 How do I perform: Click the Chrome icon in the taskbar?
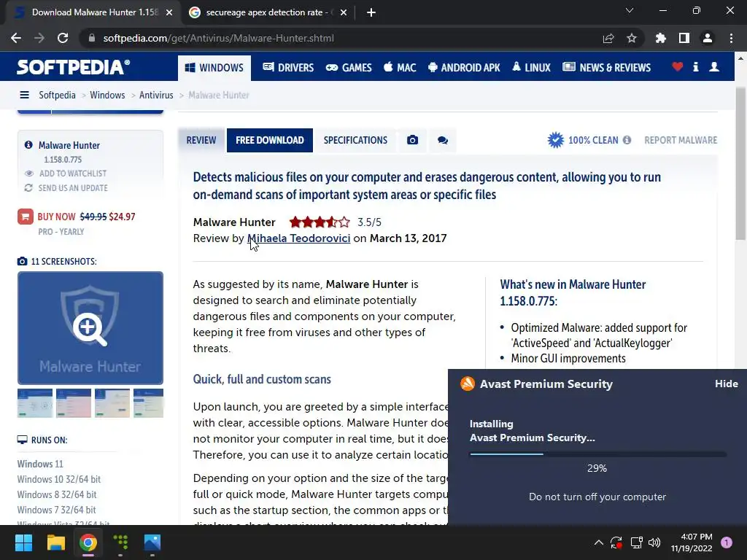[x=88, y=542]
